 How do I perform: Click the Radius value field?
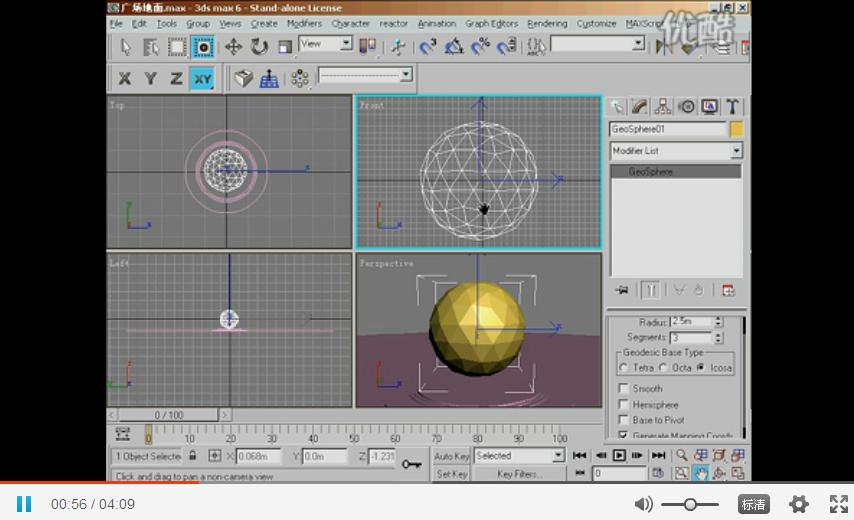(691, 322)
